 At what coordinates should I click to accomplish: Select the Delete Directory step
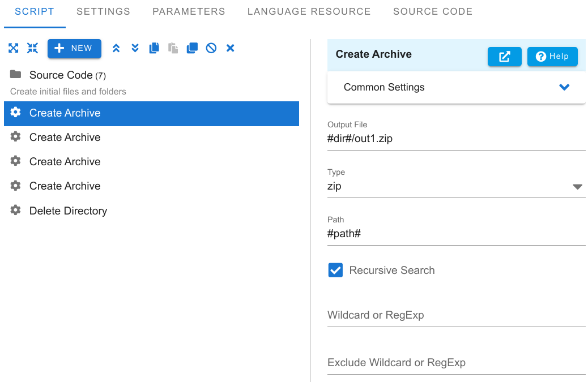[x=151, y=211]
